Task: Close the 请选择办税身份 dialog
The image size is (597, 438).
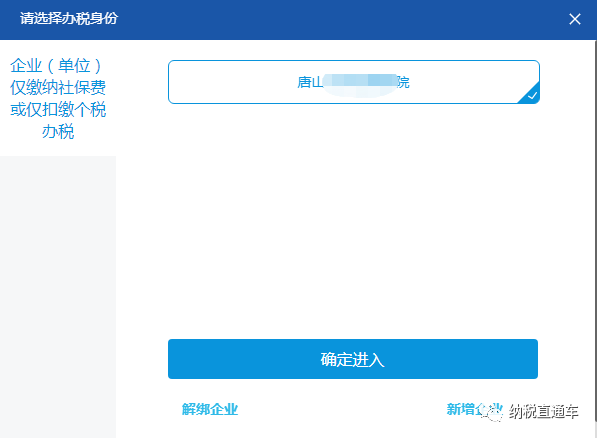Action: point(575,19)
